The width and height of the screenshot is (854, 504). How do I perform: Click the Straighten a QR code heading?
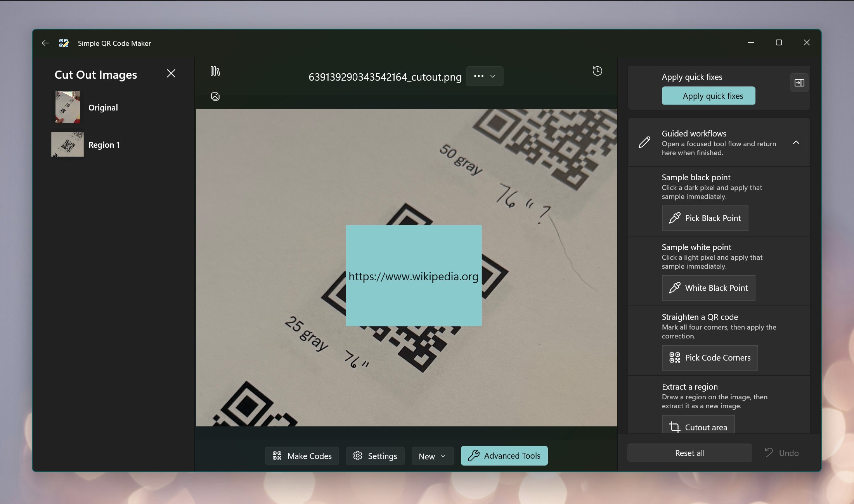700,317
